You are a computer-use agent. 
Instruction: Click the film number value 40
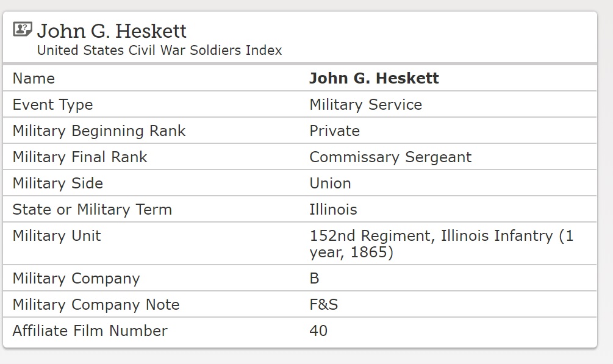point(318,331)
